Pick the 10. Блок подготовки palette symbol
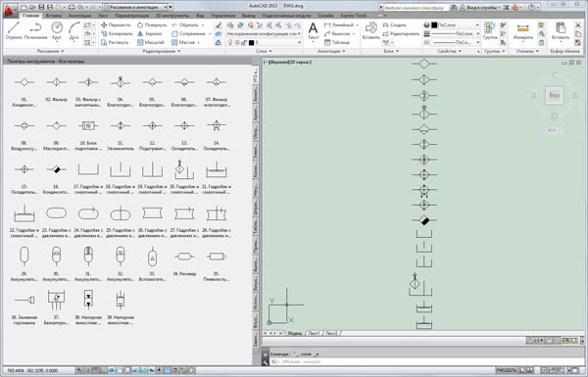 click(x=88, y=134)
